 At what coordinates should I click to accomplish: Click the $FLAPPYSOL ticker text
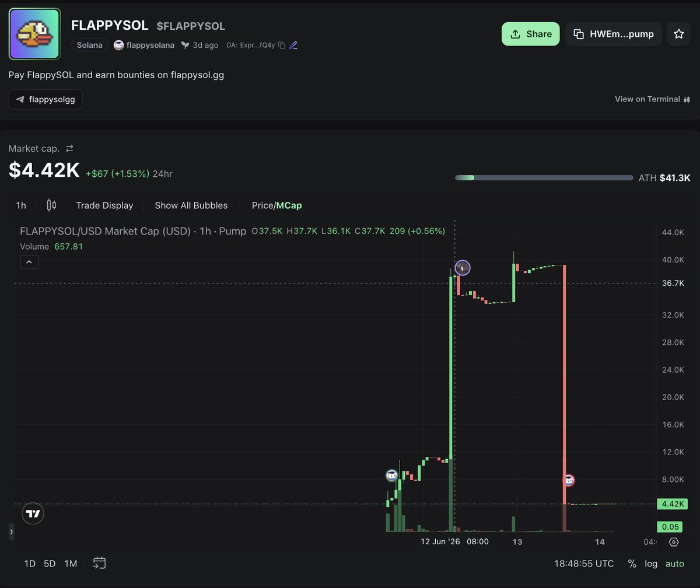[x=191, y=26]
